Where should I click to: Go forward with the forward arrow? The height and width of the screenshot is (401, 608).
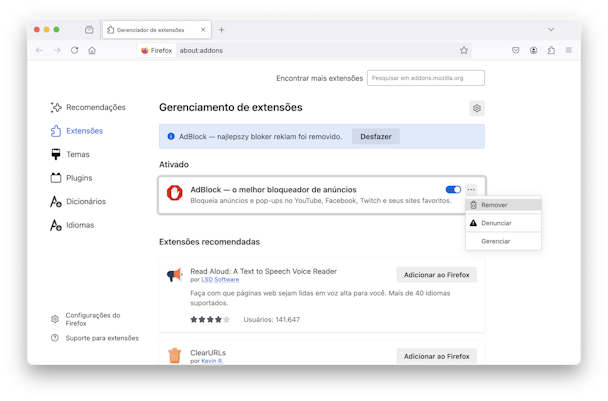[x=57, y=50]
